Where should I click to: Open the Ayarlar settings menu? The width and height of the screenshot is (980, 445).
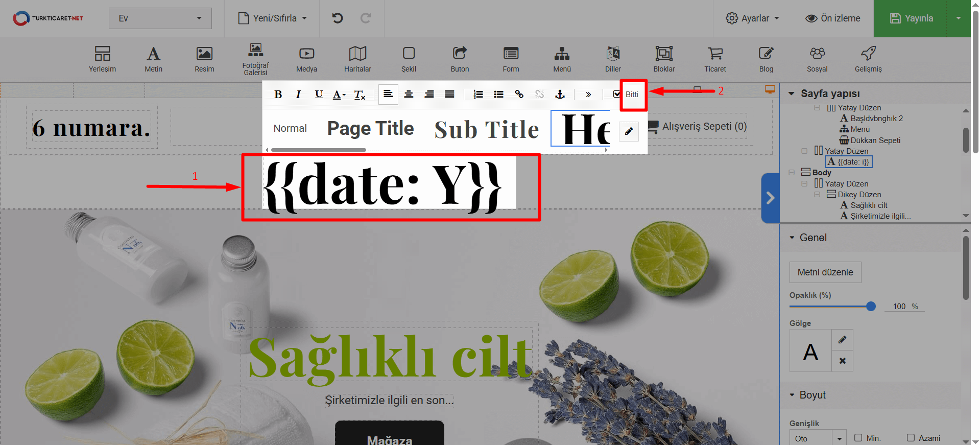pyautogui.click(x=753, y=18)
